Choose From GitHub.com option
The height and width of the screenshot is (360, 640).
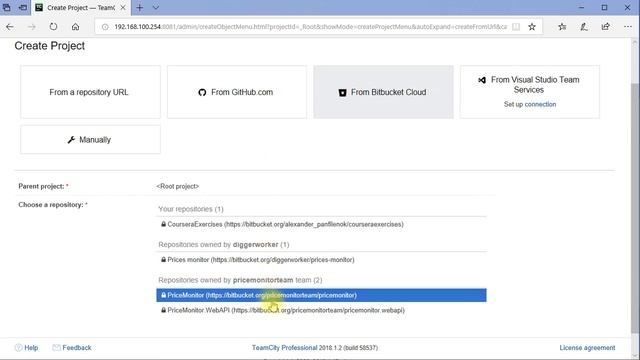237,92
